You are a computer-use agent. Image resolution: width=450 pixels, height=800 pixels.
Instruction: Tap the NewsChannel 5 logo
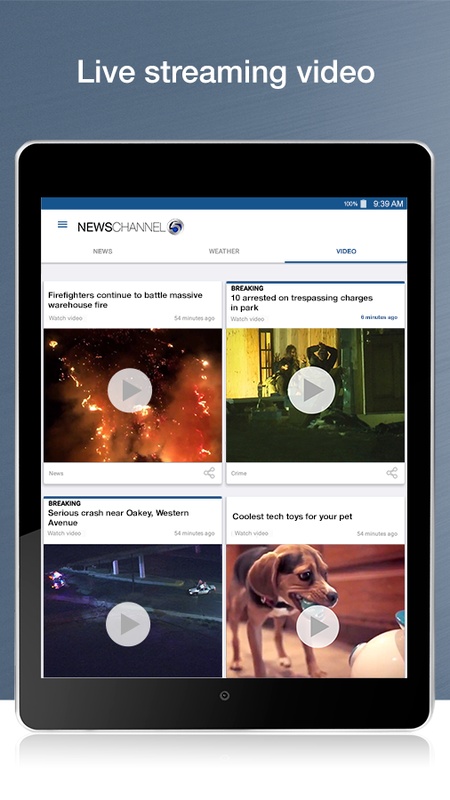coord(131,227)
